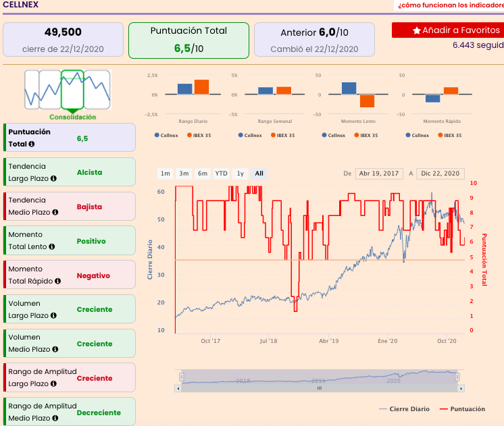Click the navigator scrollbar center grip

tap(320, 388)
